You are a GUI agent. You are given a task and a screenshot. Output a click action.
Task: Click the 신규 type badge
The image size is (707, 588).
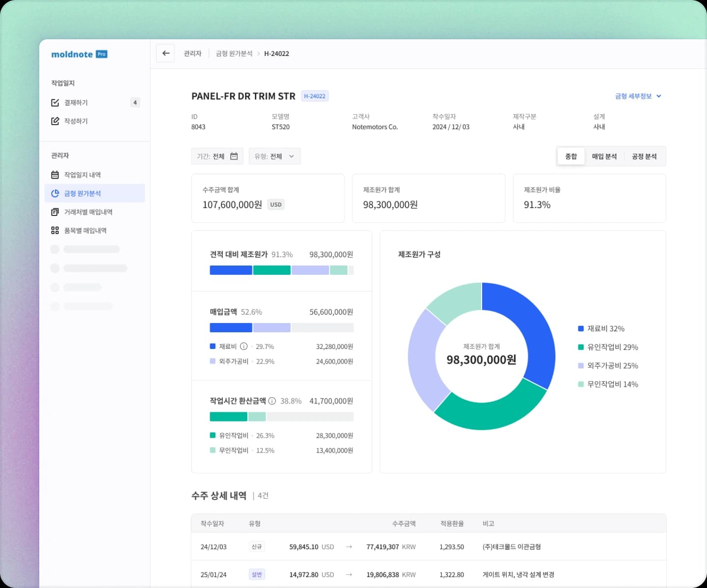pos(257,547)
